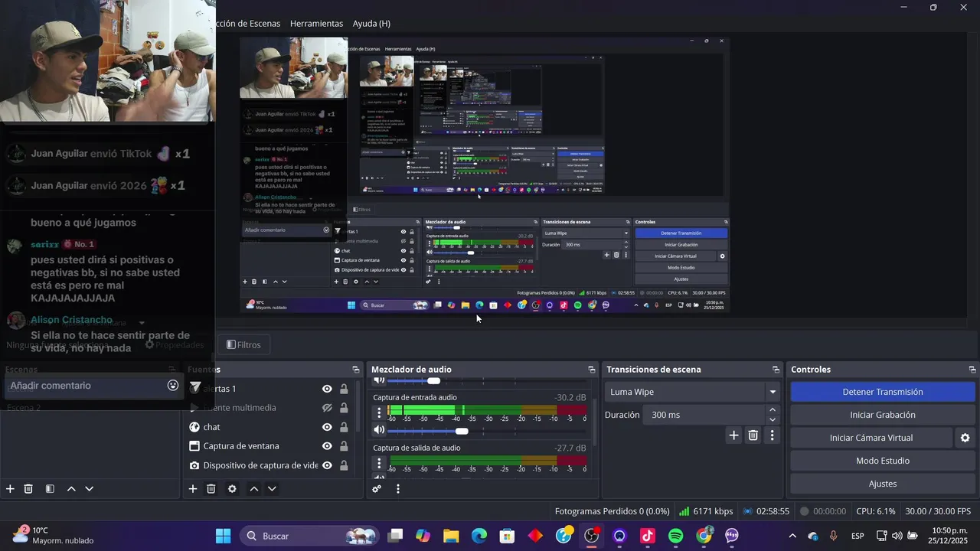Image resolution: width=980 pixels, height=551 pixels.
Task: Open Herramientas menu
Action: tap(316, 24)
